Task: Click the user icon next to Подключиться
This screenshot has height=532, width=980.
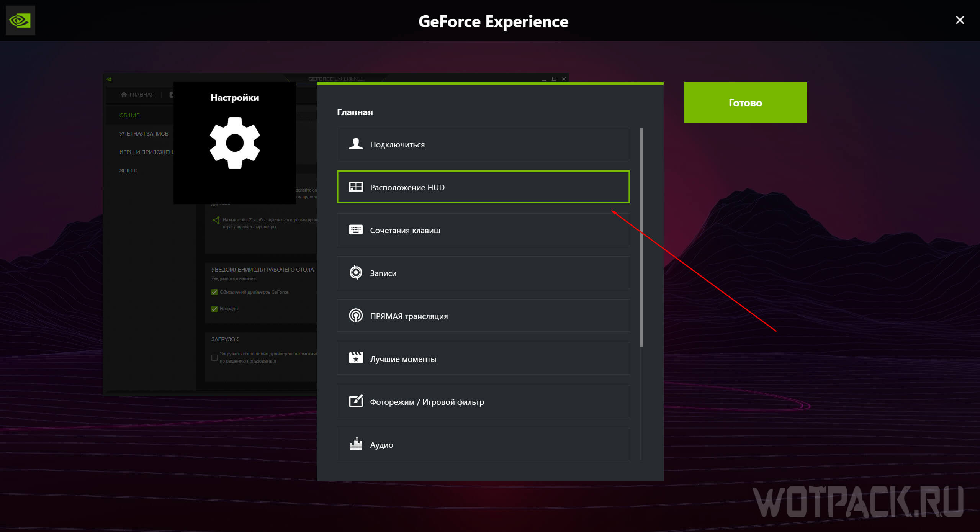Action: click(x=356, y=144)
